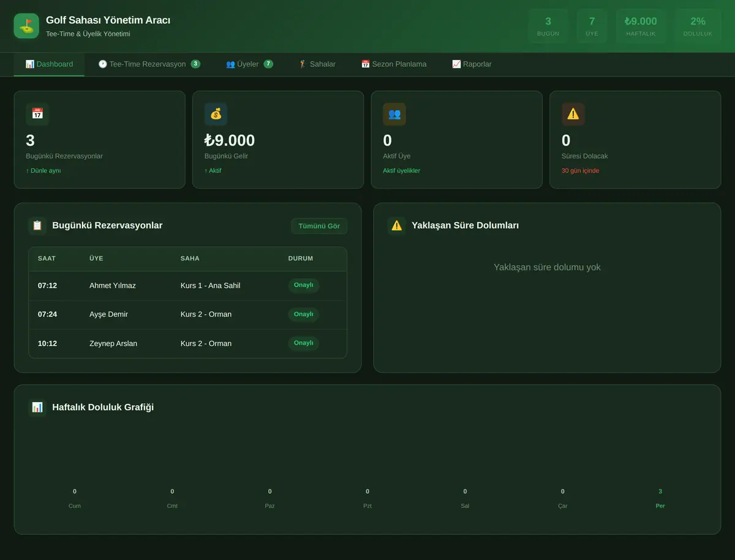Switch to the Üyeler tab
Screen dimensions: 735x560
point(249,64)
